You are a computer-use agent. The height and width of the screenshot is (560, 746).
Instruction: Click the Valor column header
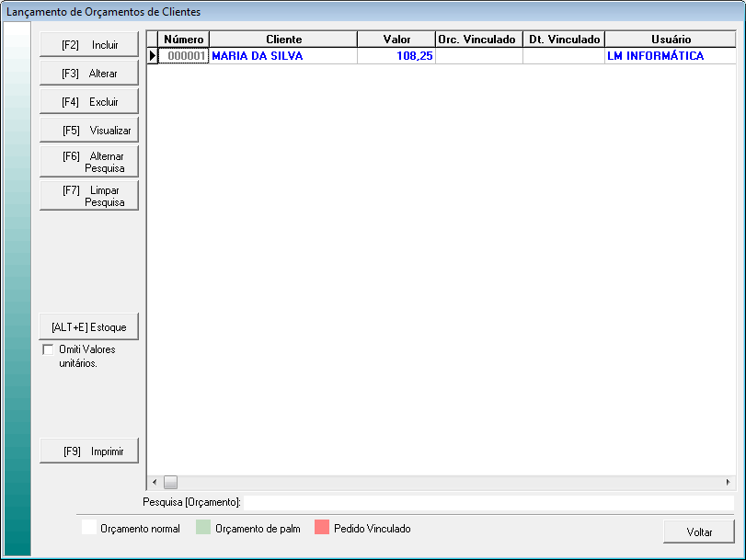[396, 40]
